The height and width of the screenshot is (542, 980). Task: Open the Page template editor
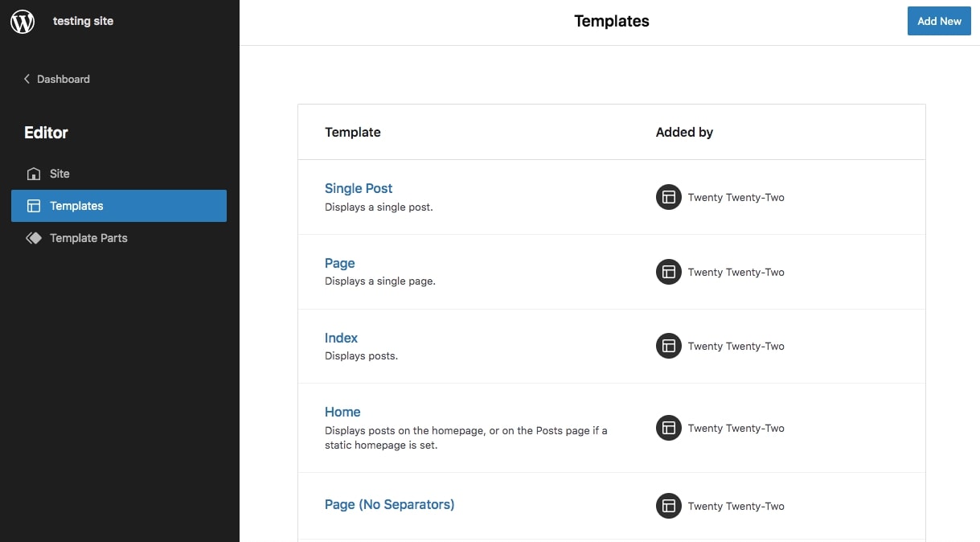point(339,263)
